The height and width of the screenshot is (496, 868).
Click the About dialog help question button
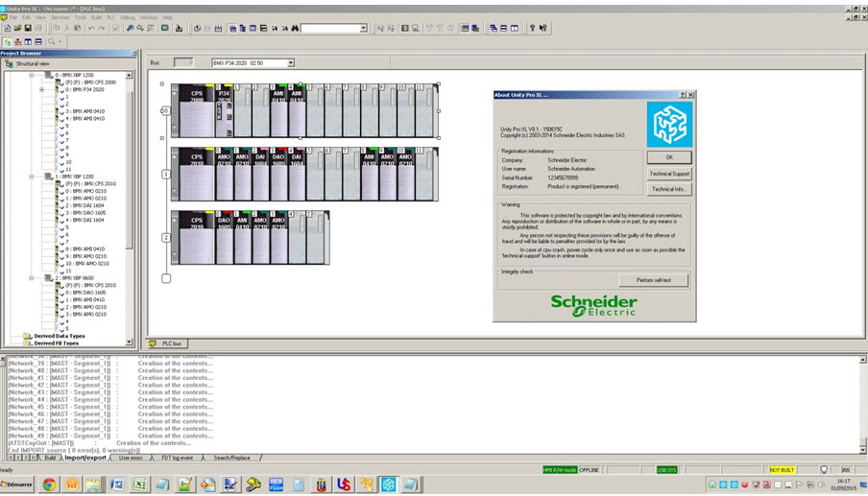pos(683,95)
